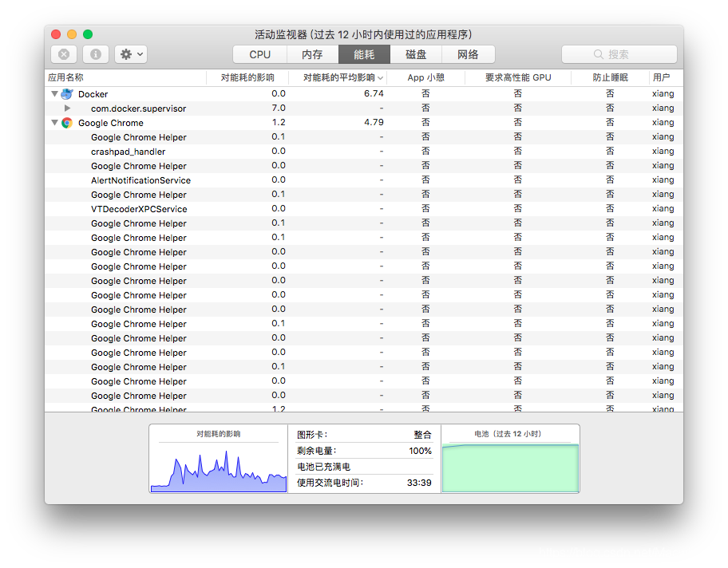728x568 pixels.
Task: Click the Docker whale app icon
Action: pos(67,94)
